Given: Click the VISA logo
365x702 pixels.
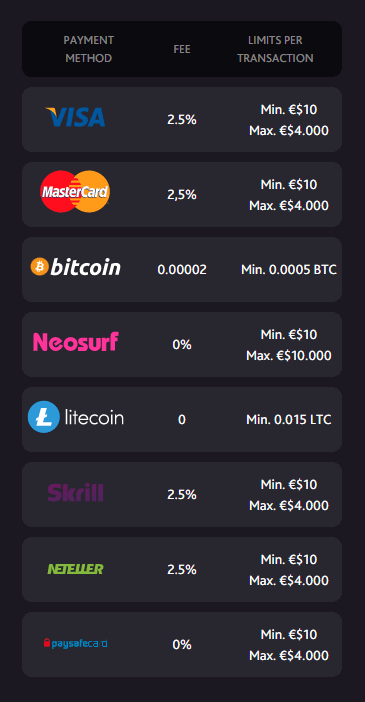Looking at the screenshot, I should click(x=75, y=117).
